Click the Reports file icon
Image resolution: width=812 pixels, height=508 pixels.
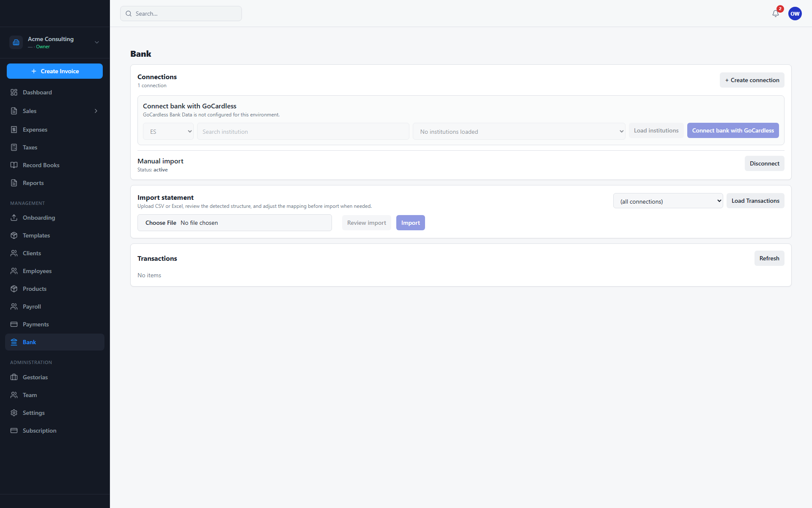(14, 183)
